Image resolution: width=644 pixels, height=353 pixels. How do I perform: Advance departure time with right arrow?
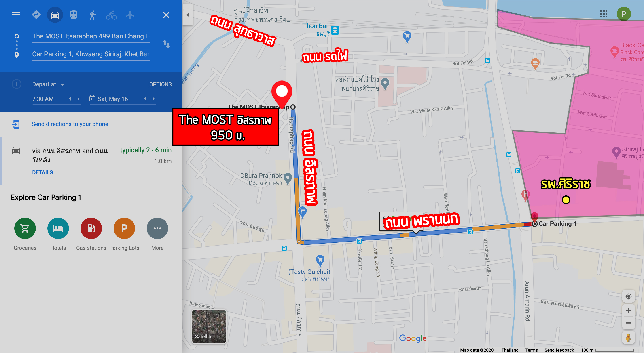point(78,99)
